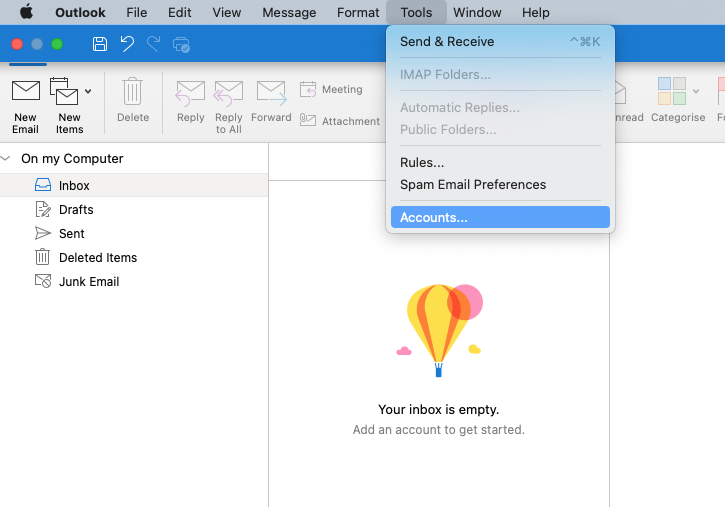Click the Undo arrow icon
Image resolution: width=725 pixels, height=507 pixels.
click(x=127, y=44)
